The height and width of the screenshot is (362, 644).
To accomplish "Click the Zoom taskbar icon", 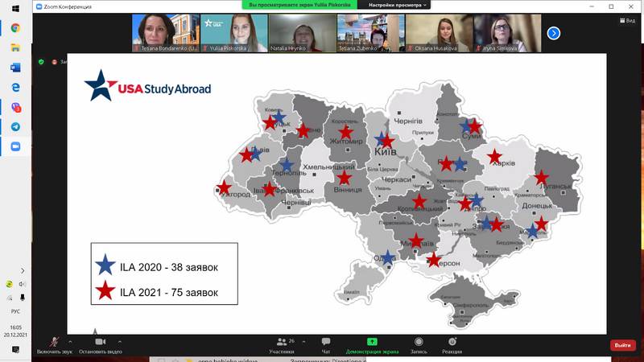I will click(15, 146).
